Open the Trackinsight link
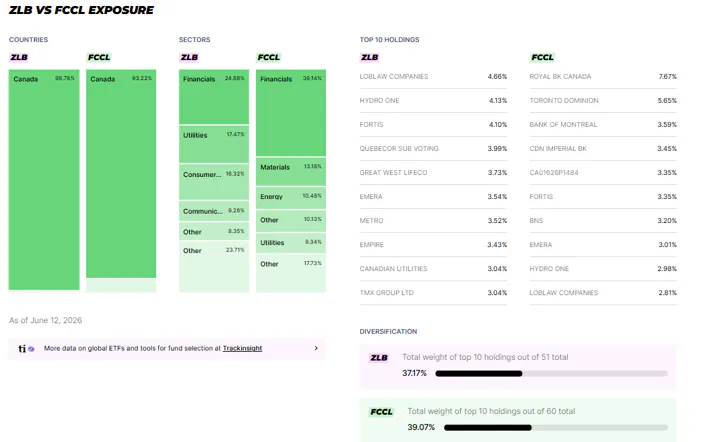 click(x=242, y=348)
